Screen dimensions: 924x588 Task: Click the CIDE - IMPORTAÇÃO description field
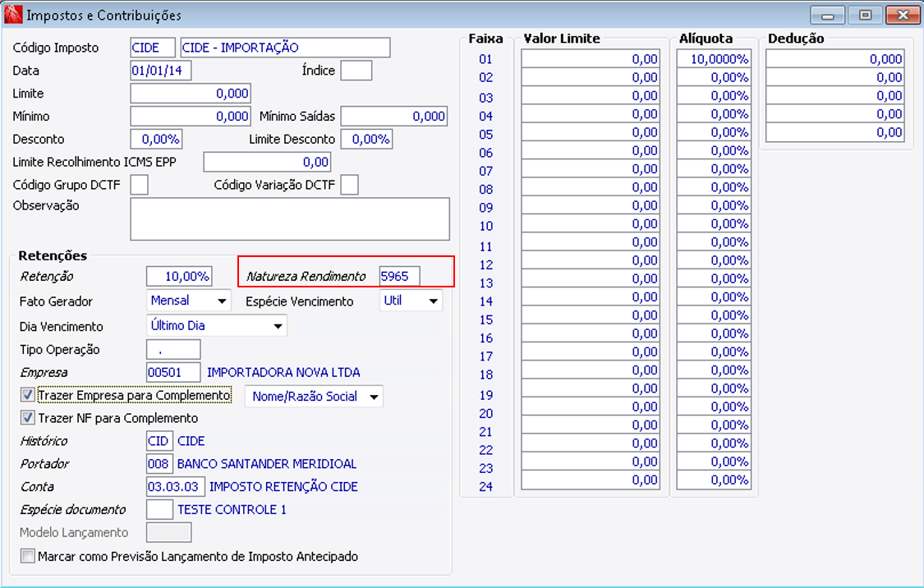pos(285,47)
